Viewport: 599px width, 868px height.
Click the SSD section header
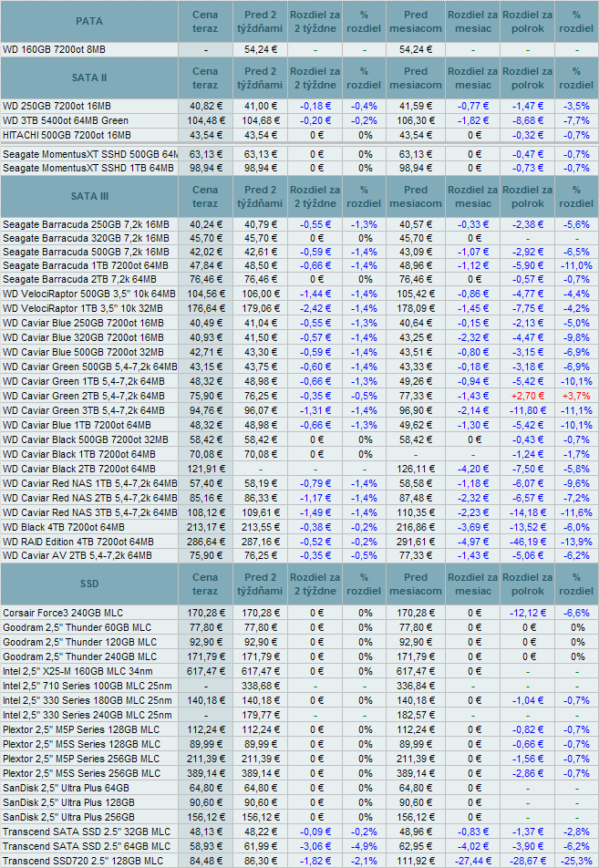[89, 584]
